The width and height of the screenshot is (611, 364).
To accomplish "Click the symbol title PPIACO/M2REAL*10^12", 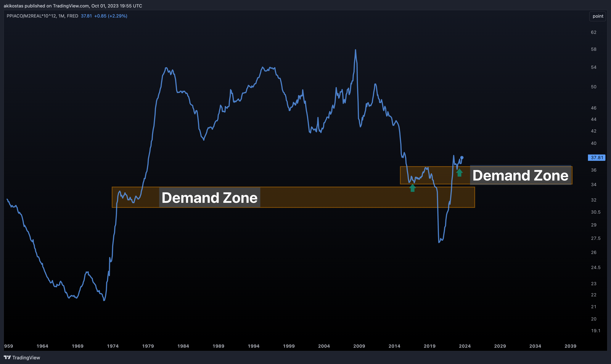I will click(32, 16).
